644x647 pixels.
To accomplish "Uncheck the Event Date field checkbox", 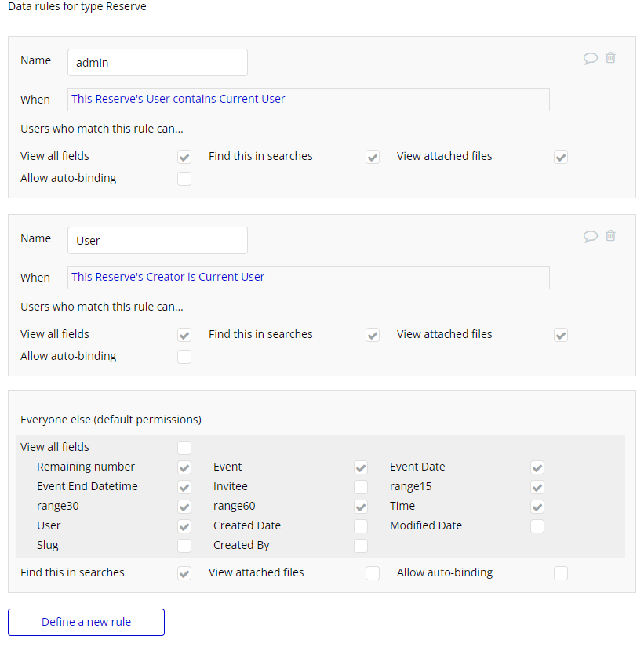I will [537, 467].
